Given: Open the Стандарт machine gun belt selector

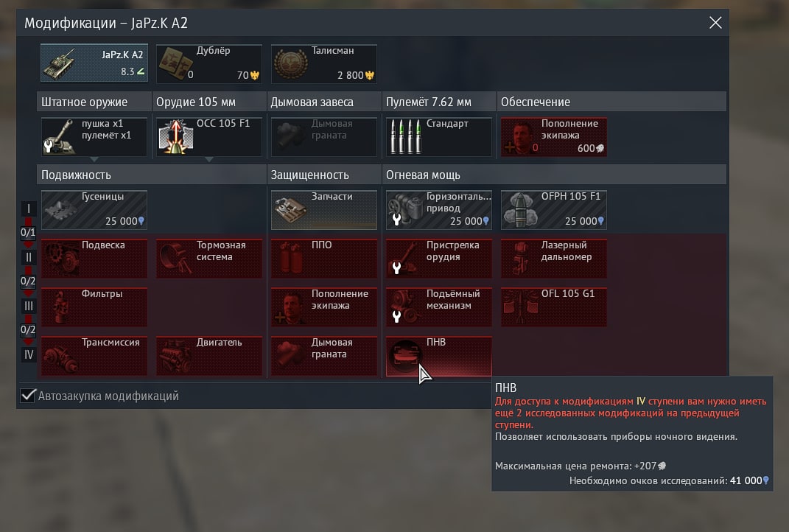Looking at the screenshot, I should 439,137.
